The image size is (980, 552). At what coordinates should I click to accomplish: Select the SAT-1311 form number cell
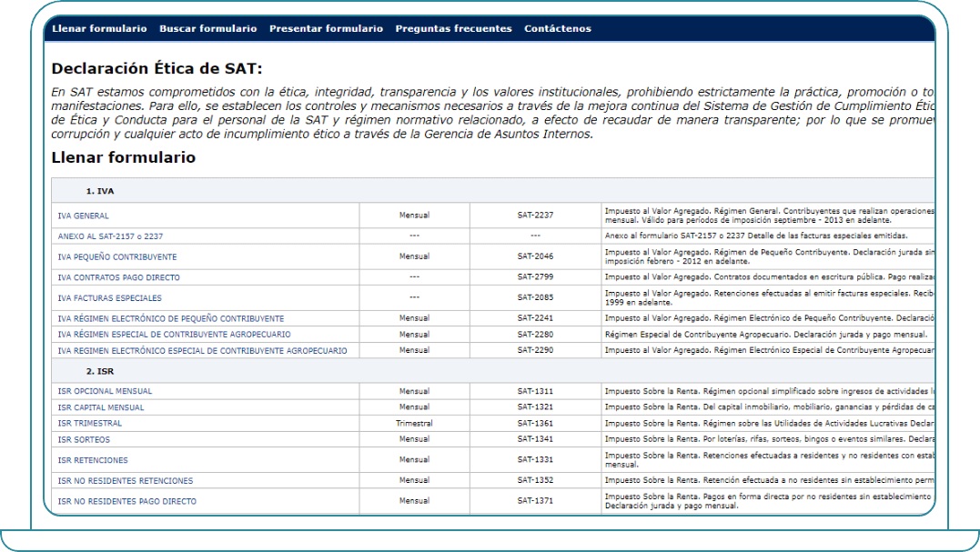[535, 391]
